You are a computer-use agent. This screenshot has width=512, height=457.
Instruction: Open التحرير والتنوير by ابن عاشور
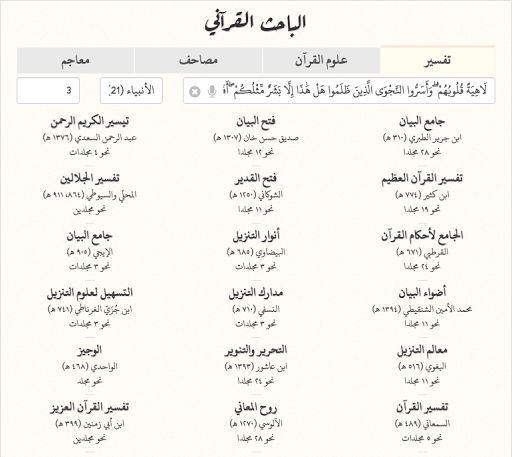[x=256, y=350]
